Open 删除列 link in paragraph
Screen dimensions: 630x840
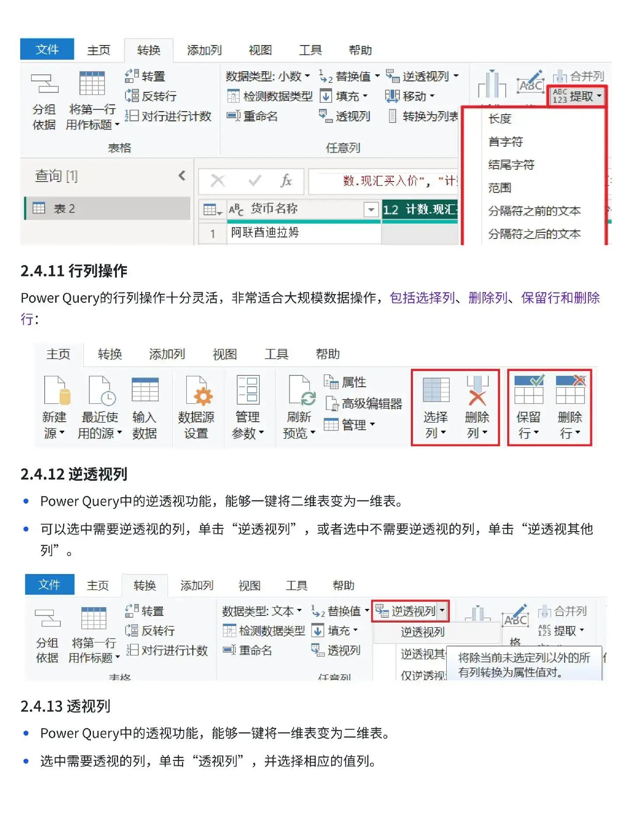(x=488, y=298)
